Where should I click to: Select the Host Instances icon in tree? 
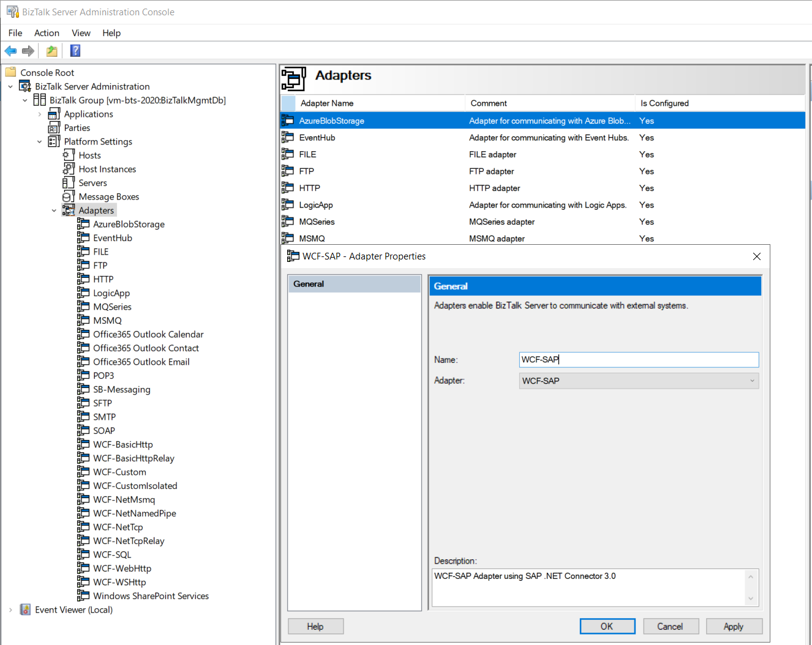pos(69,169)
